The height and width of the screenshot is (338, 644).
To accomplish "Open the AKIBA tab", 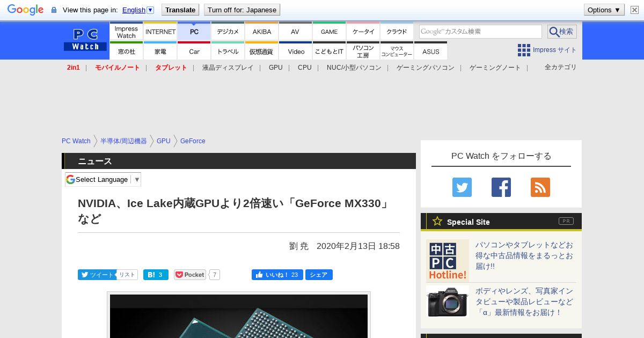I will [x=262, y=31].
